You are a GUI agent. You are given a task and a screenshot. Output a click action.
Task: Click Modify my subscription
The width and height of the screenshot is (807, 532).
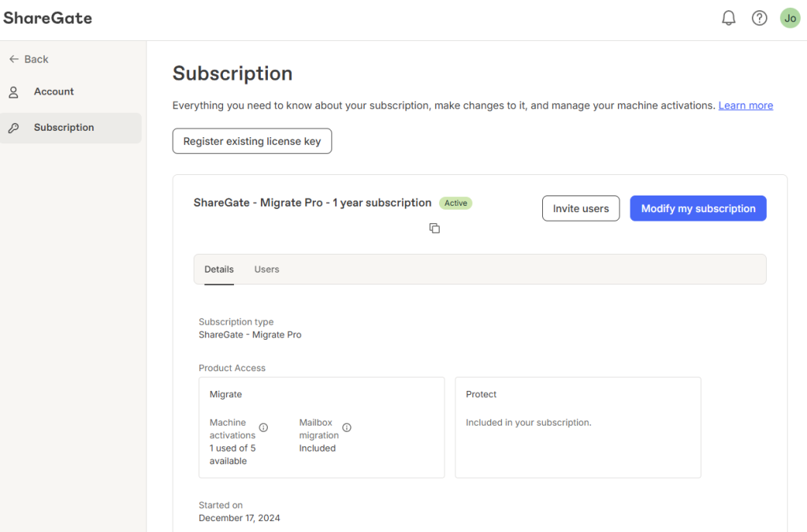(698, 208)
